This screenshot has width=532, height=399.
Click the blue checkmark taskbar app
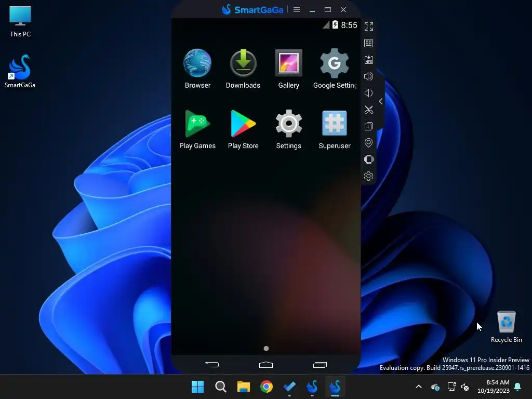(289, 387)
